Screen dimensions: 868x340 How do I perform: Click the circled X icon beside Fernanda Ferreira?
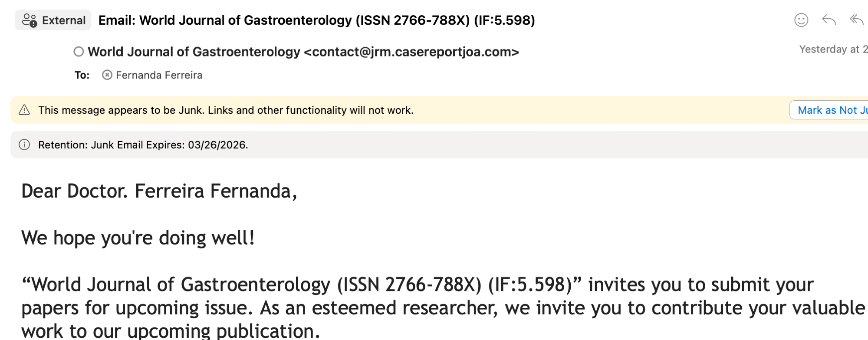(x=107, y=75)
